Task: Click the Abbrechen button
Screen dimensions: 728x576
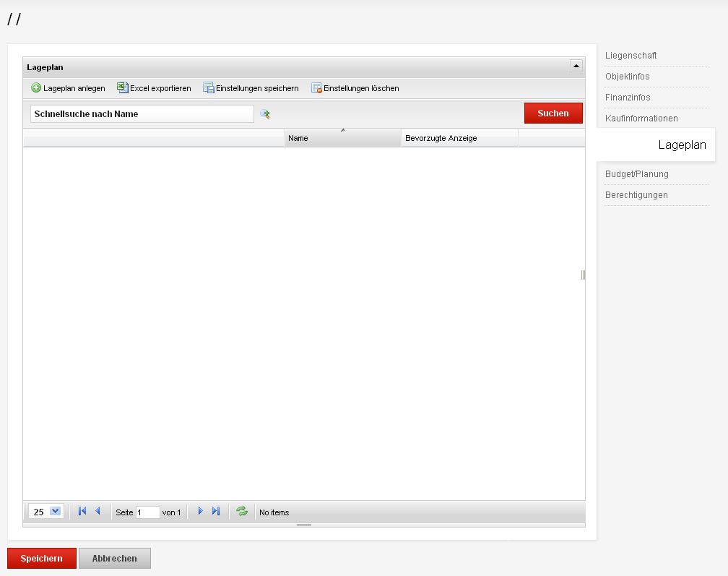Action: click(x=114, y=559)
